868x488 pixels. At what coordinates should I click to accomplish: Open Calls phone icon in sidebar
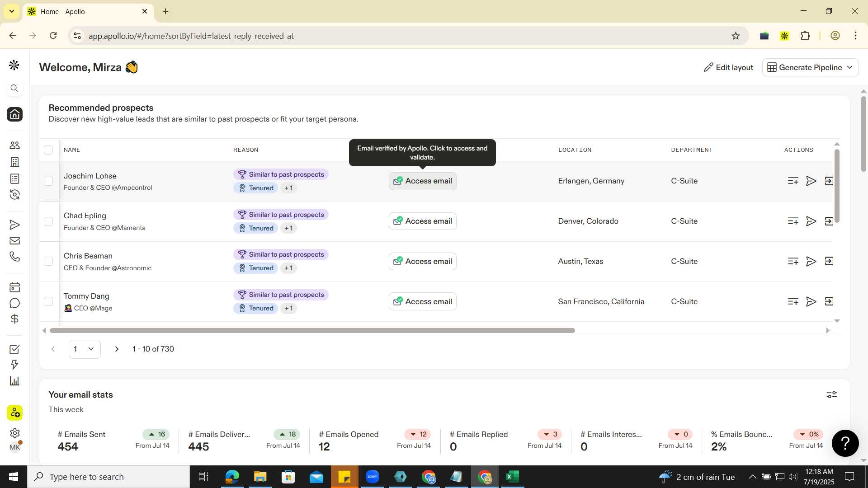point(14,257)
